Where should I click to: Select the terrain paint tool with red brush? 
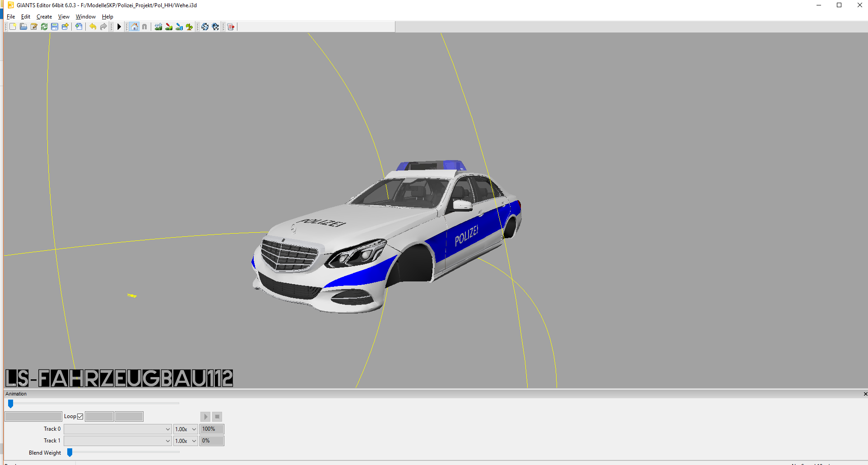pyautogui.click(x=169, y=27)
